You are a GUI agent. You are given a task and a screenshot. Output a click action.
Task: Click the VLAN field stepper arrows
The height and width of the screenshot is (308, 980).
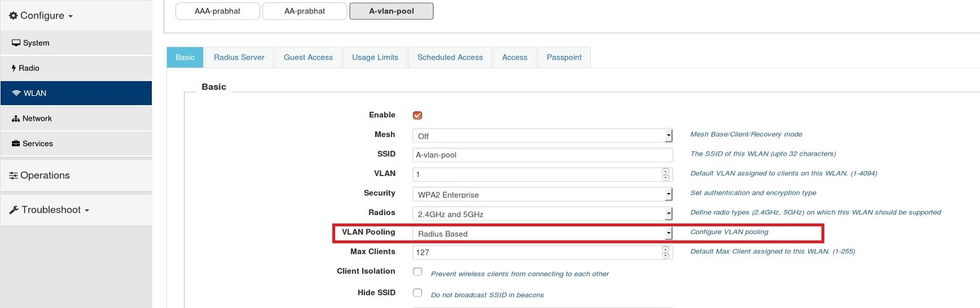[665, 174]
